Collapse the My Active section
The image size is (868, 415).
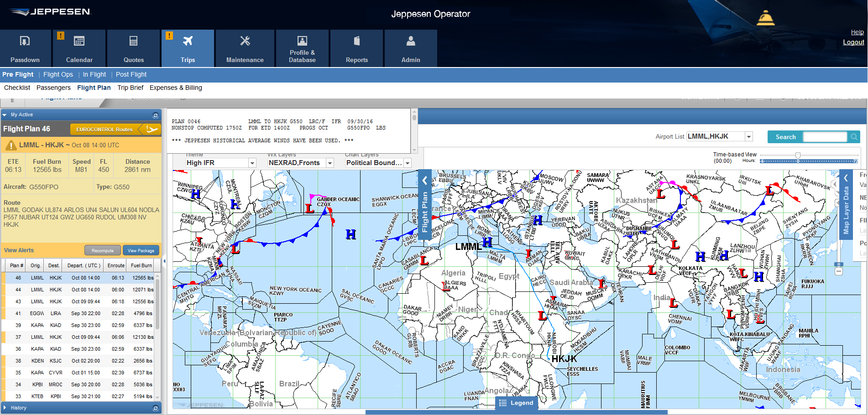click(x=5, y=115)
